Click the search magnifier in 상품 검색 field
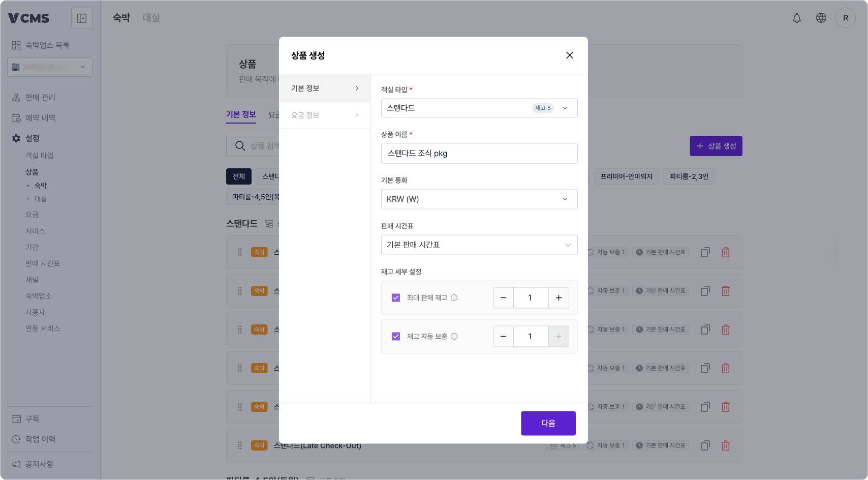The width and height of the screenshot is (868, 480). point(239,146)
